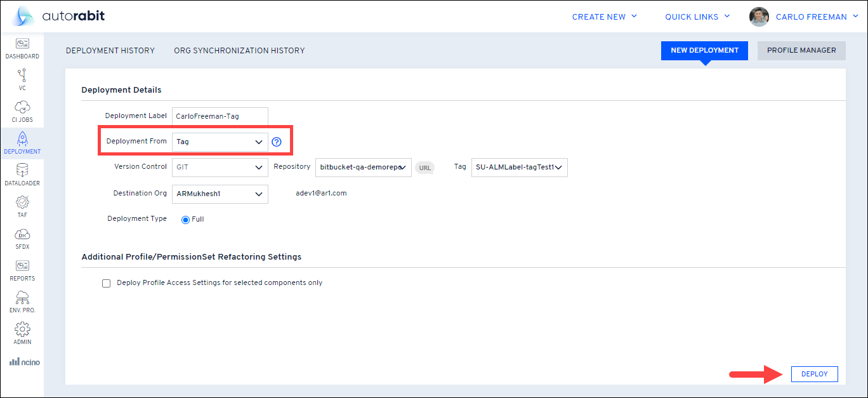Click the Deployment Label text field
Viewport: 868px width, 398px height.
[220, 116]
